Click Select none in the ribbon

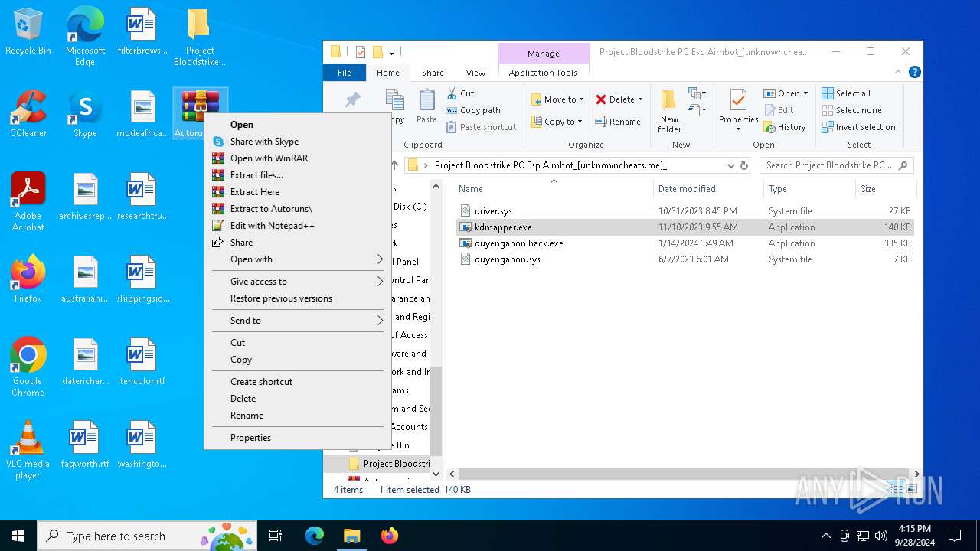tap(851, 110)
